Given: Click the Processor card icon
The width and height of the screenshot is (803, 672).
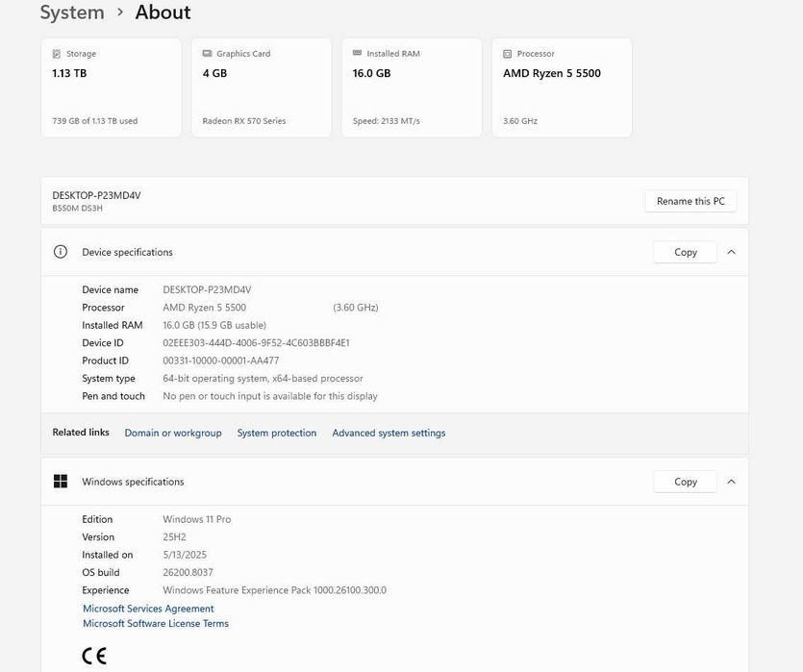Looking at the screenshot, I should pos(508,54).
